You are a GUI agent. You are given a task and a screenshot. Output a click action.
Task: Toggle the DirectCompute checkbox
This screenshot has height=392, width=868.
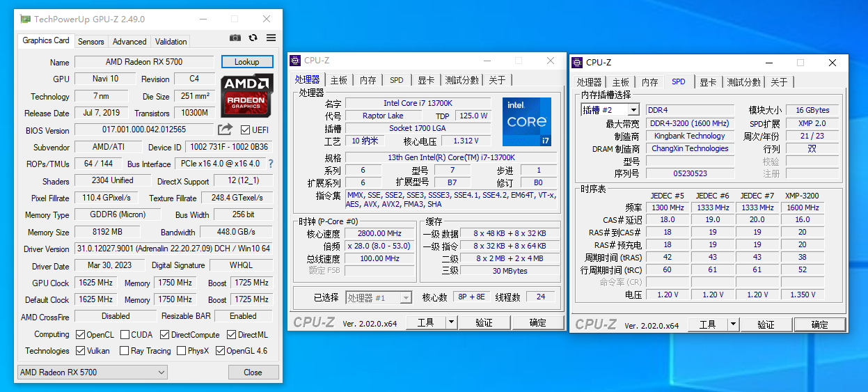[164, 335]
